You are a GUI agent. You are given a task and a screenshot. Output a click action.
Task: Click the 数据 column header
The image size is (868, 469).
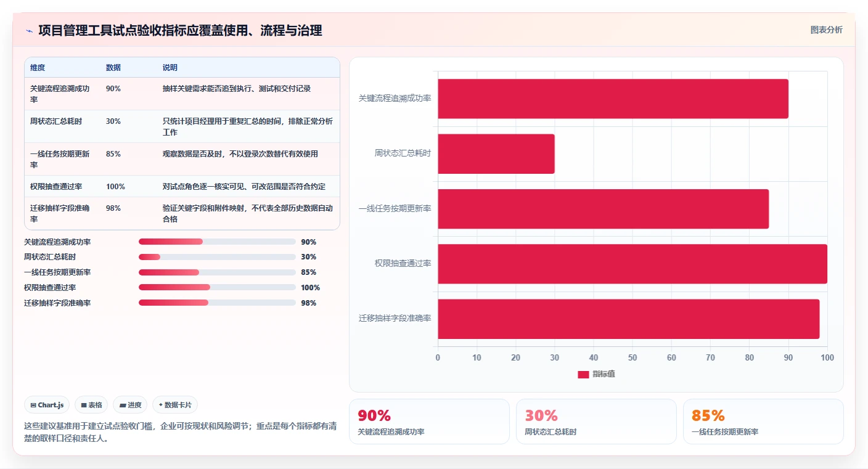coord(113,68)
